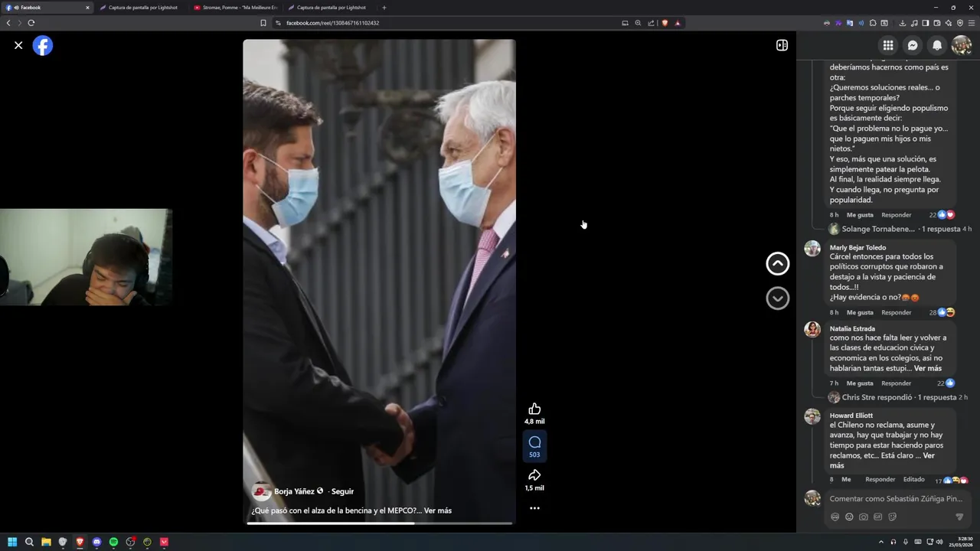This screenshot has height=551, width=980.
Task: Toggle the comments side panel icon
Action: click(782, 45)
